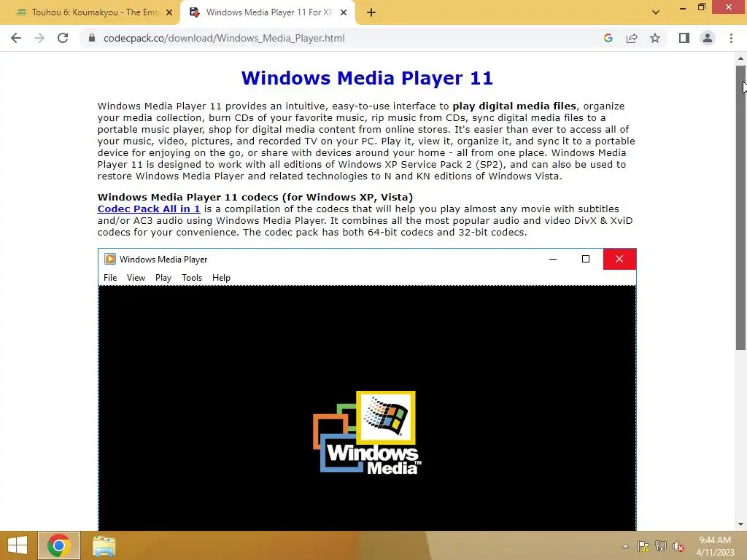Reload the current page
747x560 pixels.
point(63,38)
